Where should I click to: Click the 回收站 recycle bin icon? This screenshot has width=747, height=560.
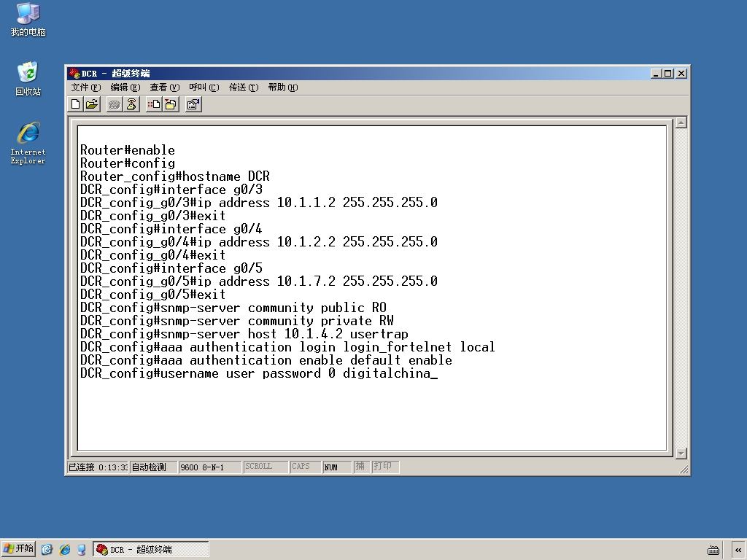[x=28, y=79]
